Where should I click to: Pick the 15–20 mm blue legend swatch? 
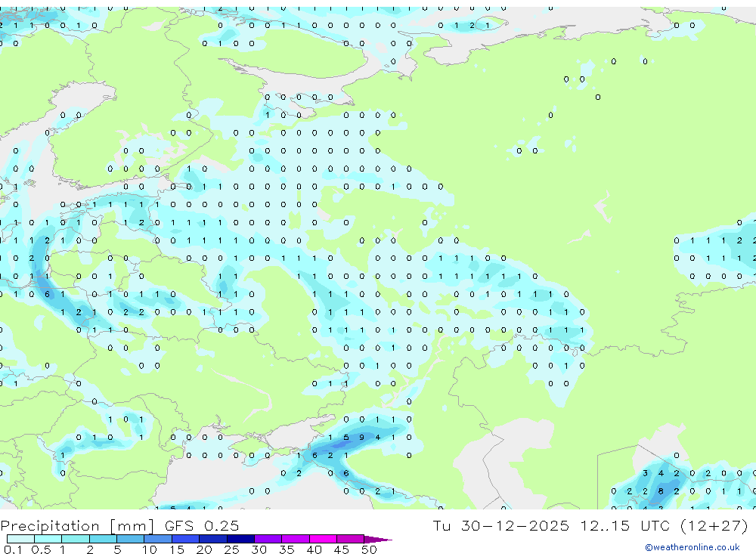(x=186, y=539)
